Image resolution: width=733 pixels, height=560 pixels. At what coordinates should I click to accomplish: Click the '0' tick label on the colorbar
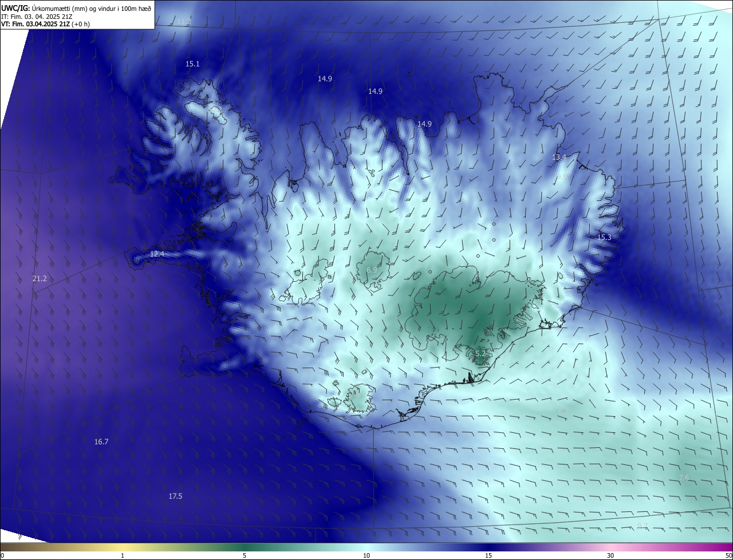click(x=2, y=555)
